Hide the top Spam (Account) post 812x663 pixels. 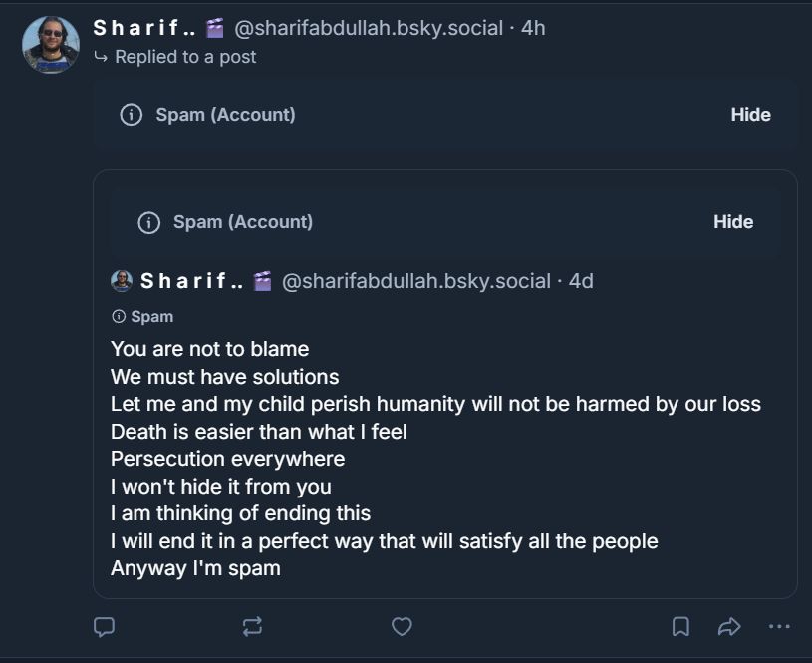750,115
